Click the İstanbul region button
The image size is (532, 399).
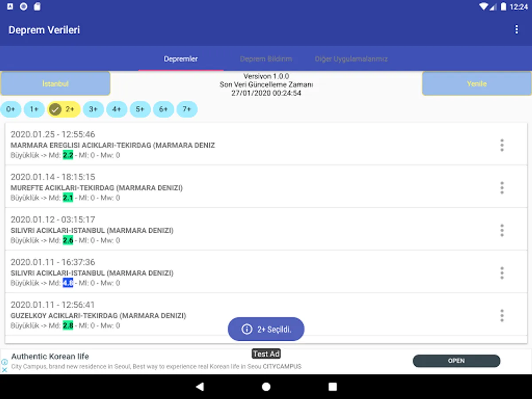click(x=55, y=83)
